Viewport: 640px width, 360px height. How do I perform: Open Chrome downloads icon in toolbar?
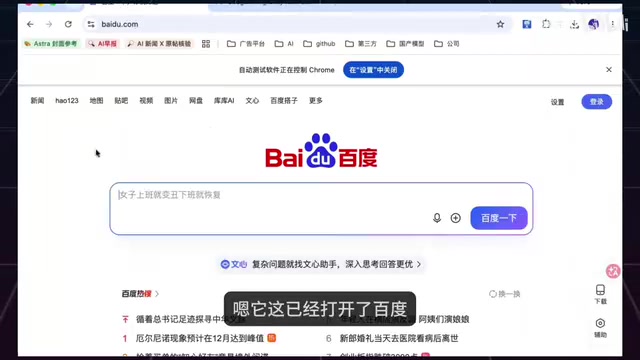pos(575,24)
